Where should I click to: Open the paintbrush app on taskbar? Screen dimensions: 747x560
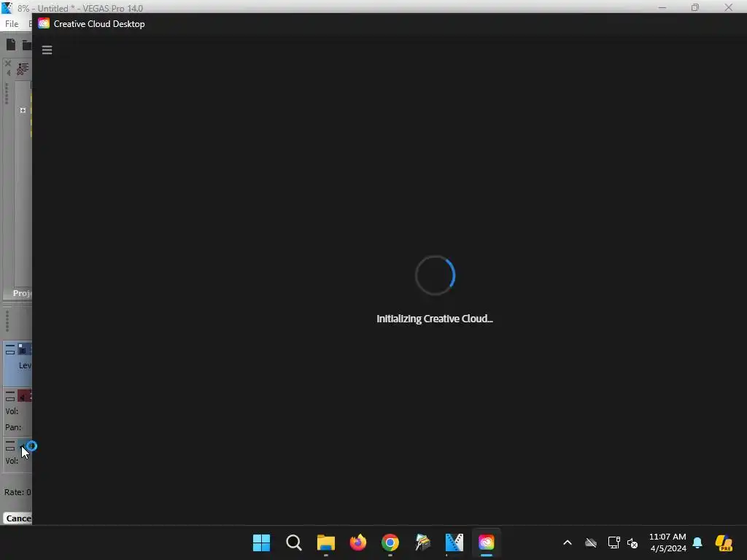tap(422, 542)
